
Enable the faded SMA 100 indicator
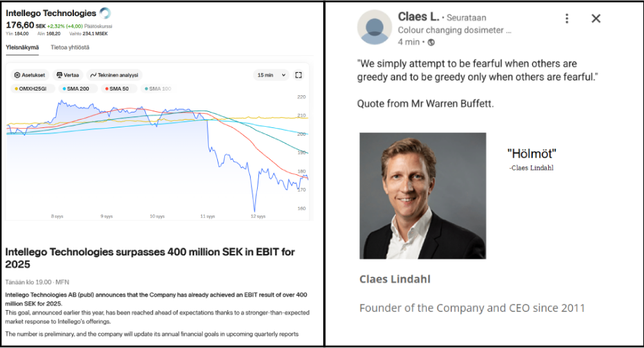coord(160,89)
